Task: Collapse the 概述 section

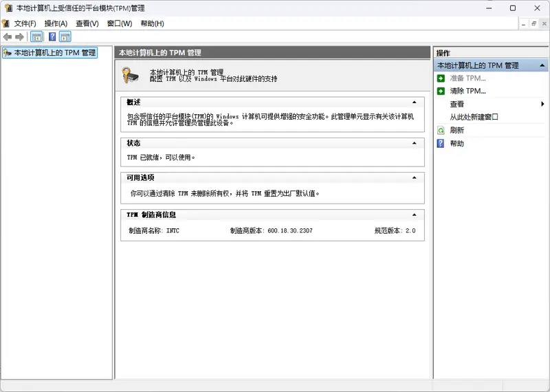Action: [x=414, y=102]
